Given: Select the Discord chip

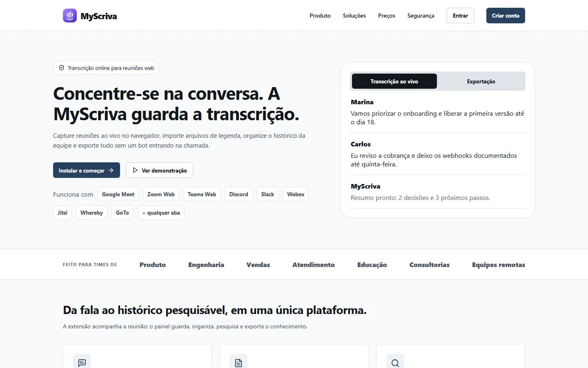Looking at the screenshot, I should (x=238, y=194).
